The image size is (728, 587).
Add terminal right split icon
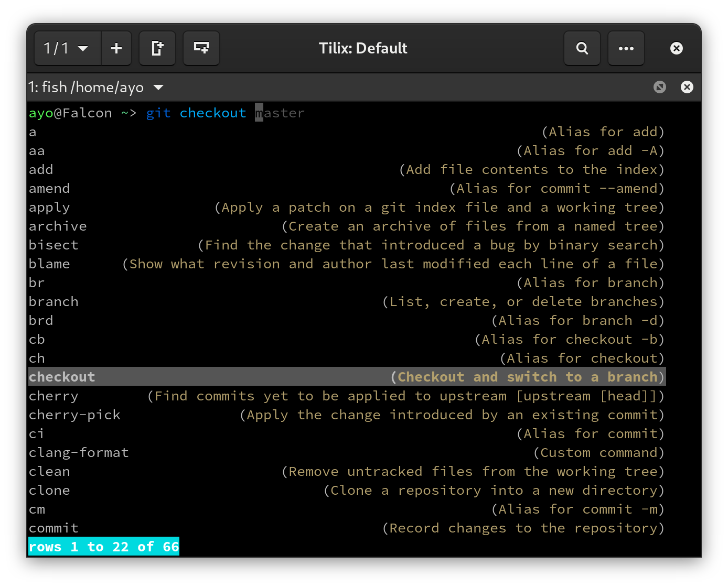pos(157,48)
